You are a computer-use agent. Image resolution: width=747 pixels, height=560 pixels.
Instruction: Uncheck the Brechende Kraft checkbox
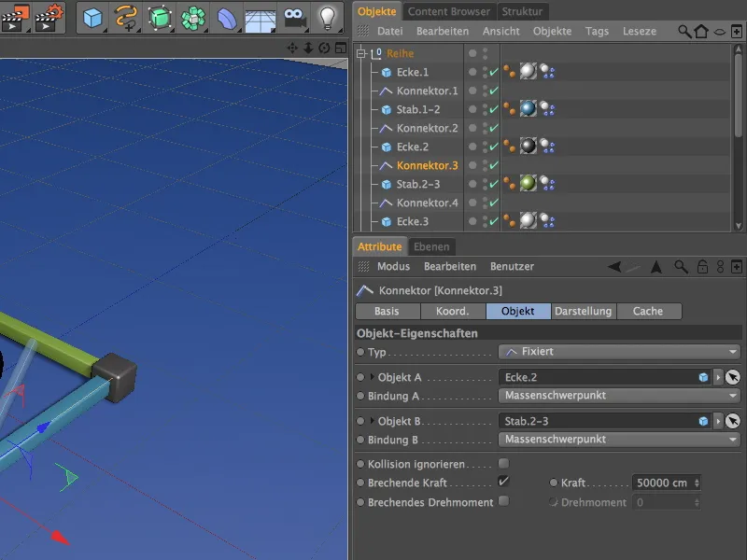pos(503,482)
